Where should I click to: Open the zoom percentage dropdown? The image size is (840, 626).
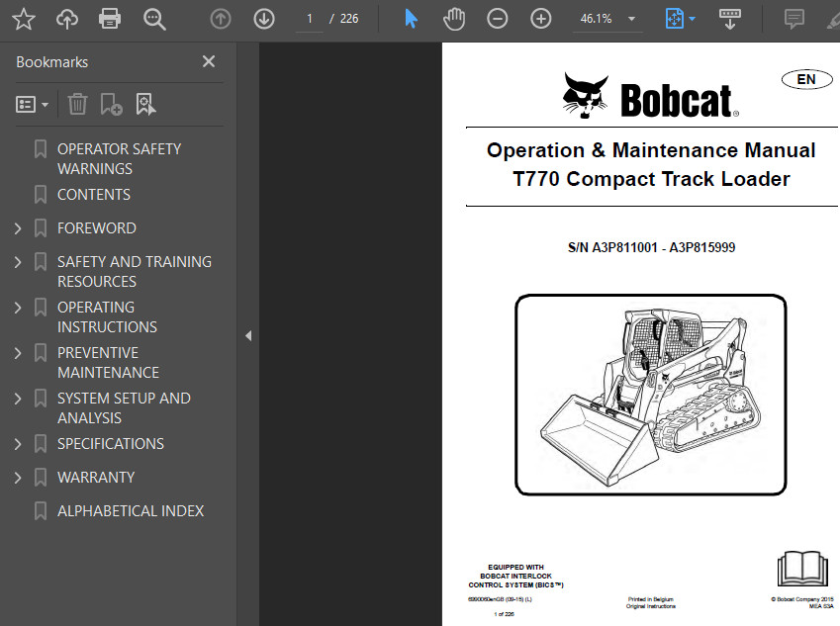(x=631, y=19)
